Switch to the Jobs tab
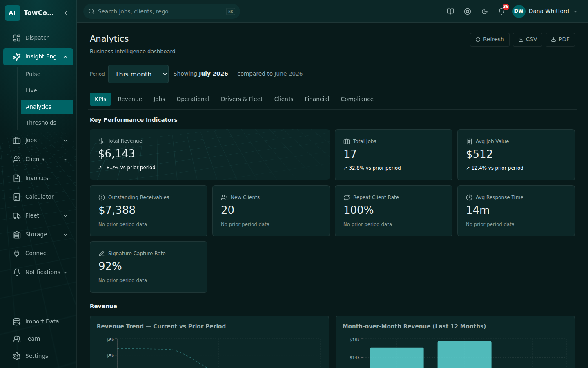 159,99
